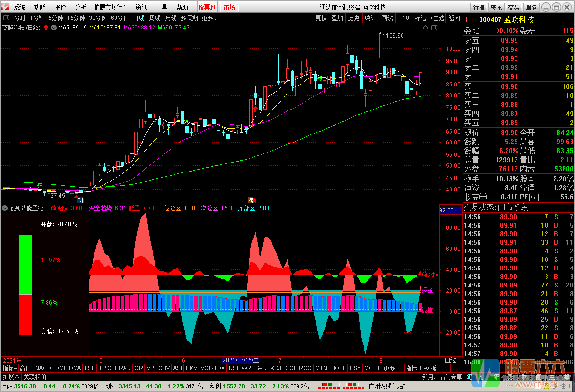Click the 画线 drawing toolbar button
This screenshot has height=392, width=575.
tap(387, 18)
